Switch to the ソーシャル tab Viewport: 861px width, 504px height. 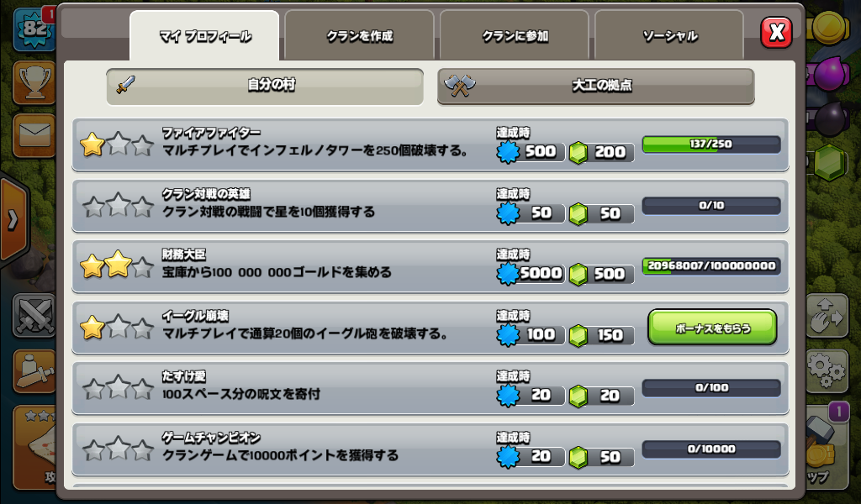[x=669, y=36]
